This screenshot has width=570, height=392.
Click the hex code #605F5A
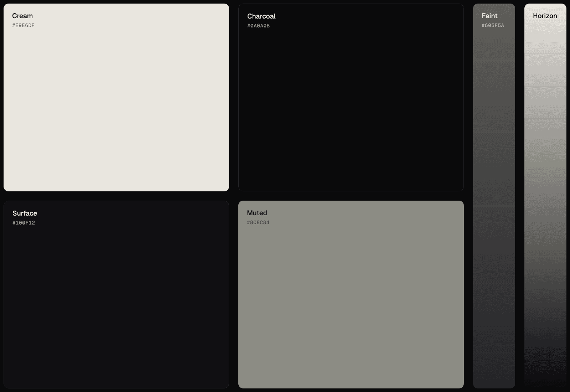[493, 25]
